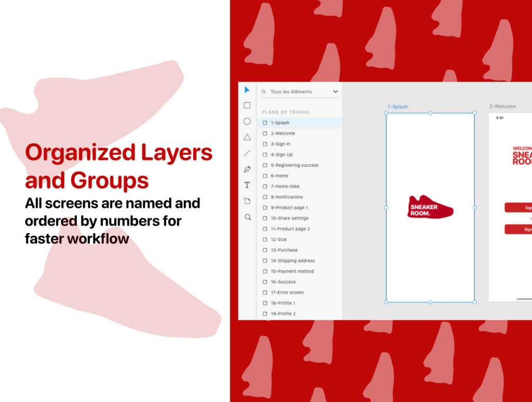Select the Artboard tool
The width and height of the screenshot is (532, 402).
click(247, 201)
